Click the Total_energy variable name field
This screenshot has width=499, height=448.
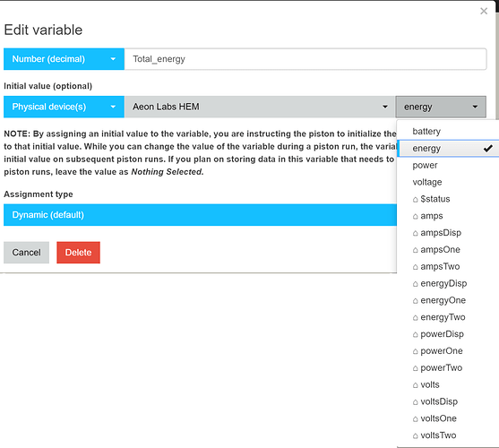305,59
